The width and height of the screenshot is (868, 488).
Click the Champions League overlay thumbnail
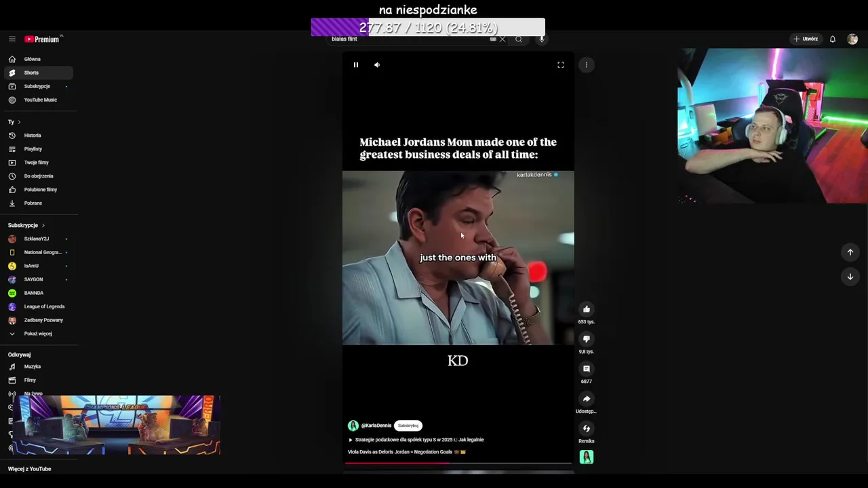[x=117, y=425]
